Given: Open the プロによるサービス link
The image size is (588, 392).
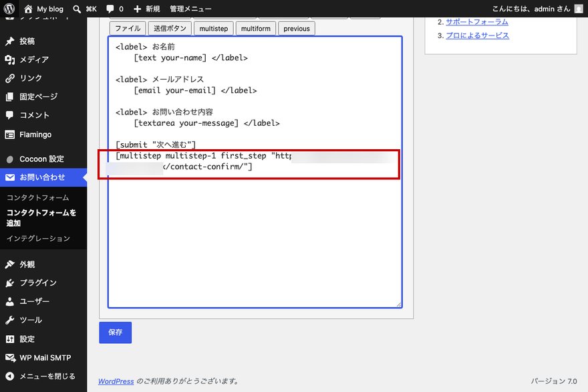Looking at the screenshot, I should tap(477, 35).
